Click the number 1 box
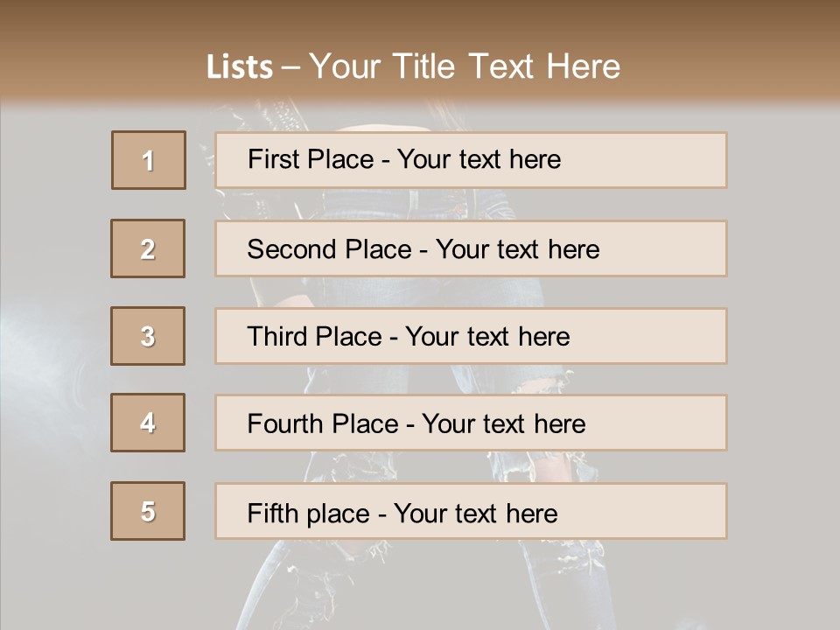The height and width of the screenshot is (630, 840). point(149,160)
